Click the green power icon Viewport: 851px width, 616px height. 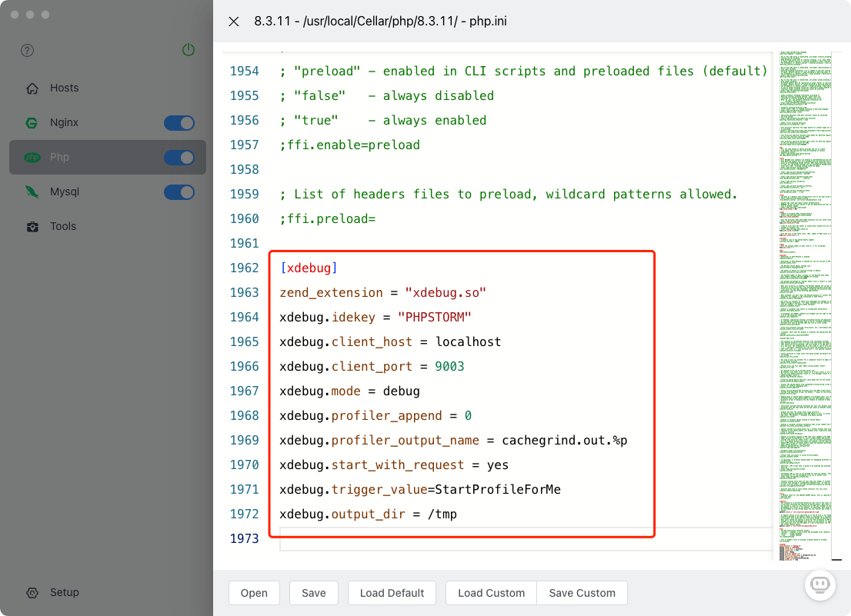pyautogui.click(x=189, y=50)
